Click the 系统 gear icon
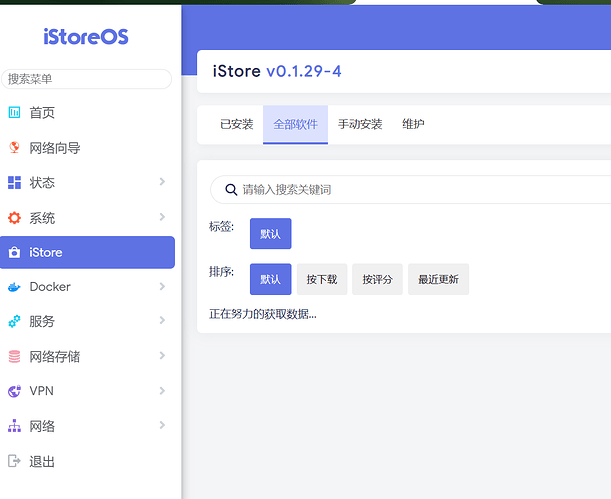 click(x=14, y=218)
